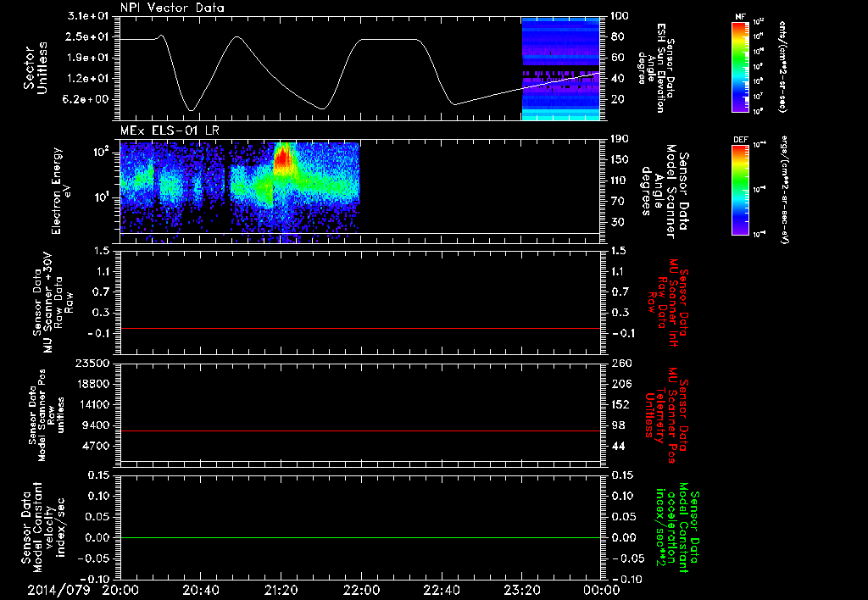Click the 1.2e+01 Sector axis value
868x600 pixels.
tap(88, 79)
